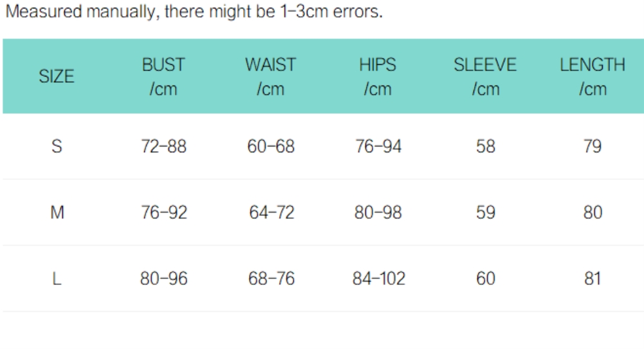Click bust value 72-88 for size S
This screenshot has width=644, height=349.
163,147
